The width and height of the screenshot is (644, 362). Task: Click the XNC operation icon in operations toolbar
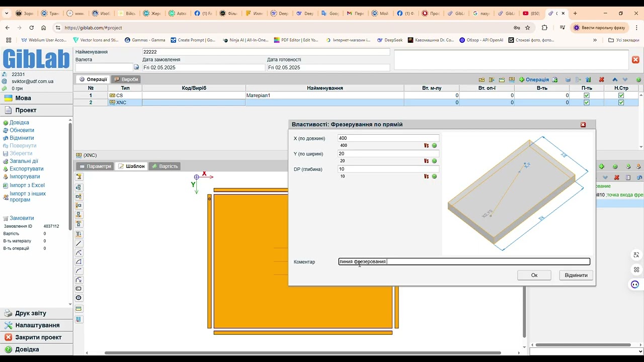click(x=512, y=79)
